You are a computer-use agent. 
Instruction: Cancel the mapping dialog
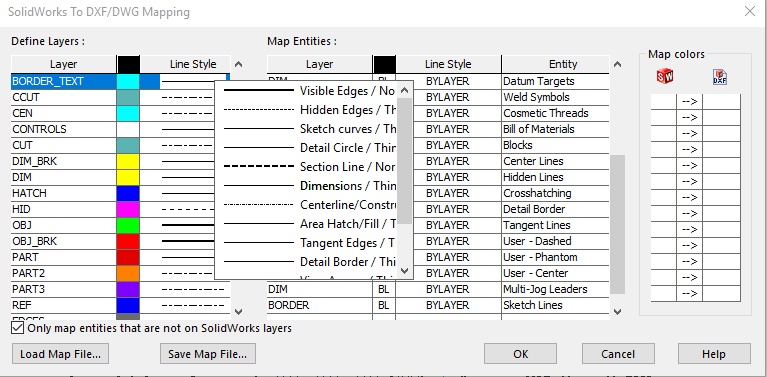point(618,354)
